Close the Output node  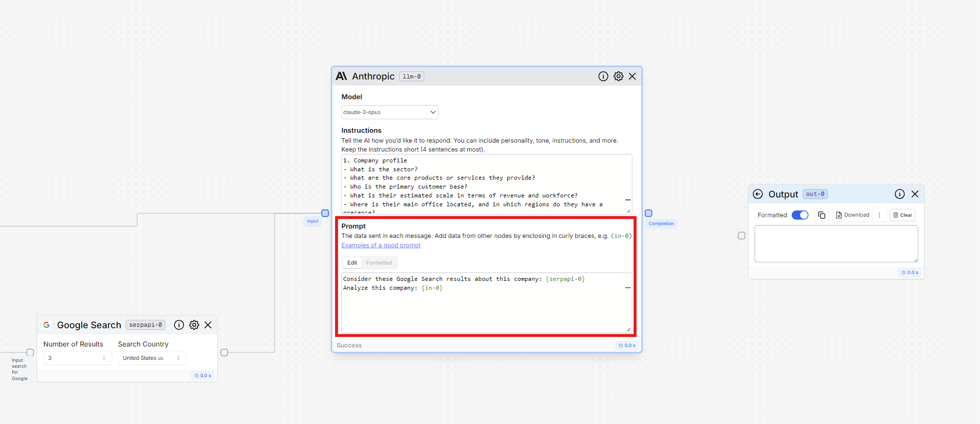point(915,194)
